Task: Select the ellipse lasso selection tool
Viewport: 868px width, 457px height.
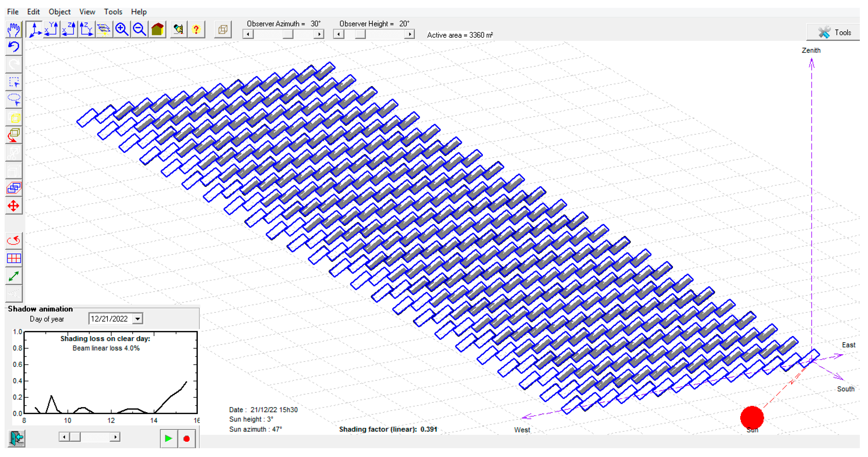Action: pos(14,100)
